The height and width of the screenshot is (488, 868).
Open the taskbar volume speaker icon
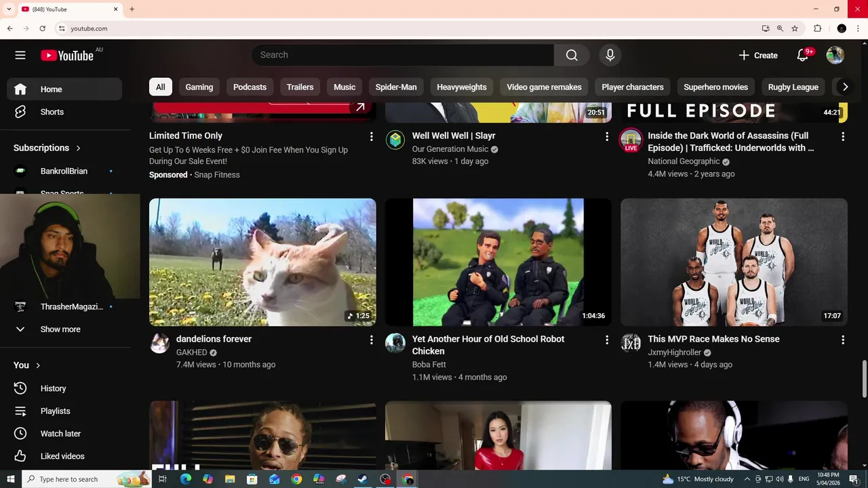(x=779, y=479)
